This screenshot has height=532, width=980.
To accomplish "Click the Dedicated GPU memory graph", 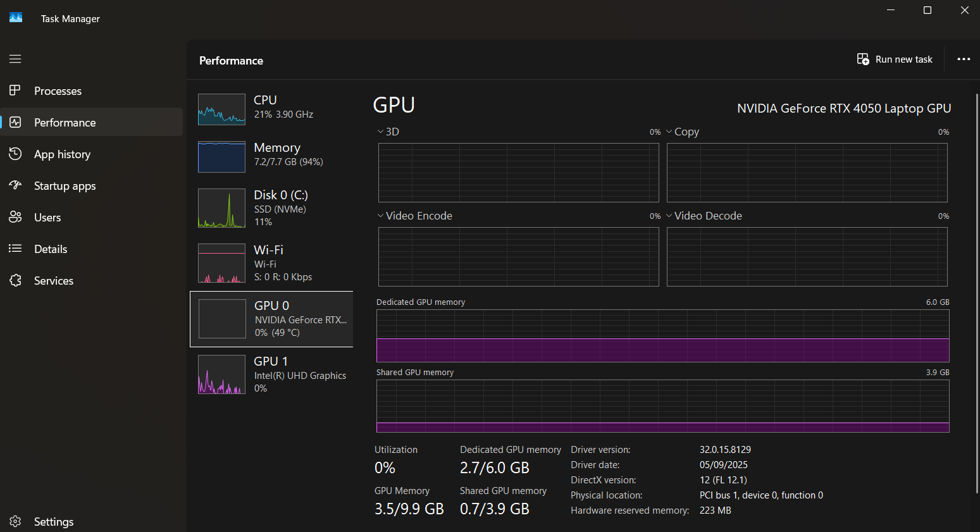I will (x=662, y=336).
